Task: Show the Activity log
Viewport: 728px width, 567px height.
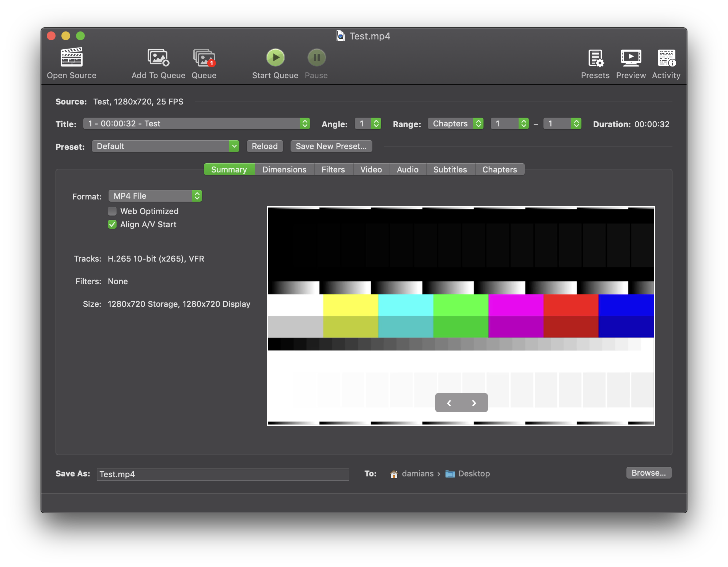Action: pyautogui.click(x=666, y=58)
